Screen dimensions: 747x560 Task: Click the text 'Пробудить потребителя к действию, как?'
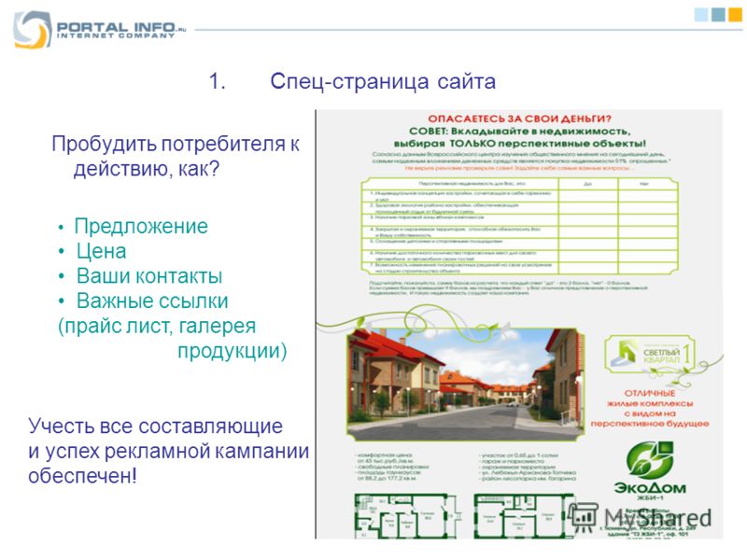(x=176, y=156)
